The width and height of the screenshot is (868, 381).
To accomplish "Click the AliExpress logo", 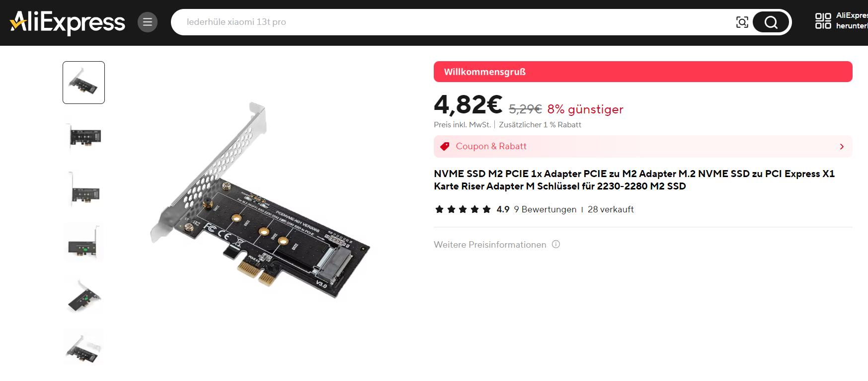I will pyautogui.click(x=68, y=22).
